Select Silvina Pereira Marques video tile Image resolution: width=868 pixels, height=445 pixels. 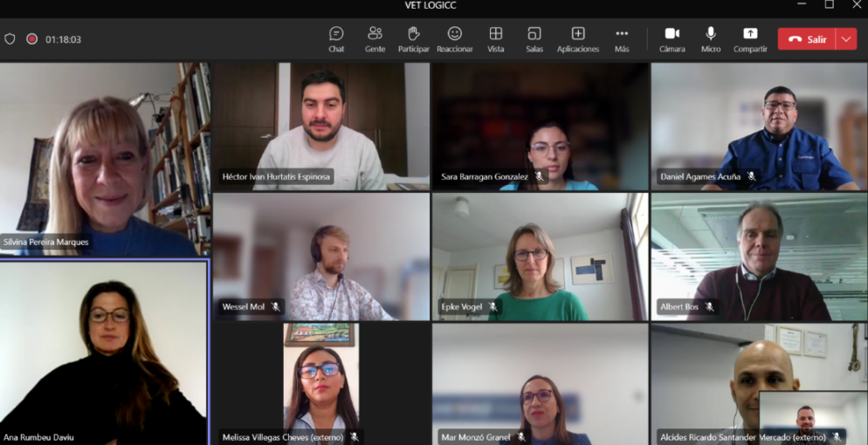(105, 159)
